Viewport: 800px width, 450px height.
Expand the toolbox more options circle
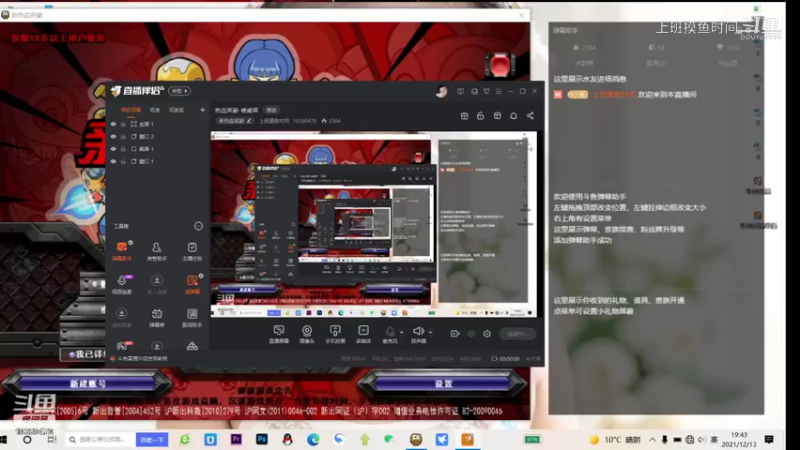(198, 226)
